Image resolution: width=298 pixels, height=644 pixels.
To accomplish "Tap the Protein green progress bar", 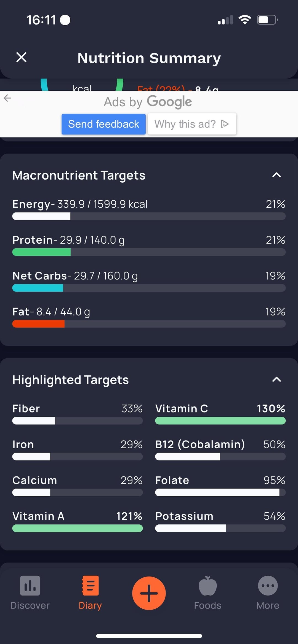I will pos(149,252).
